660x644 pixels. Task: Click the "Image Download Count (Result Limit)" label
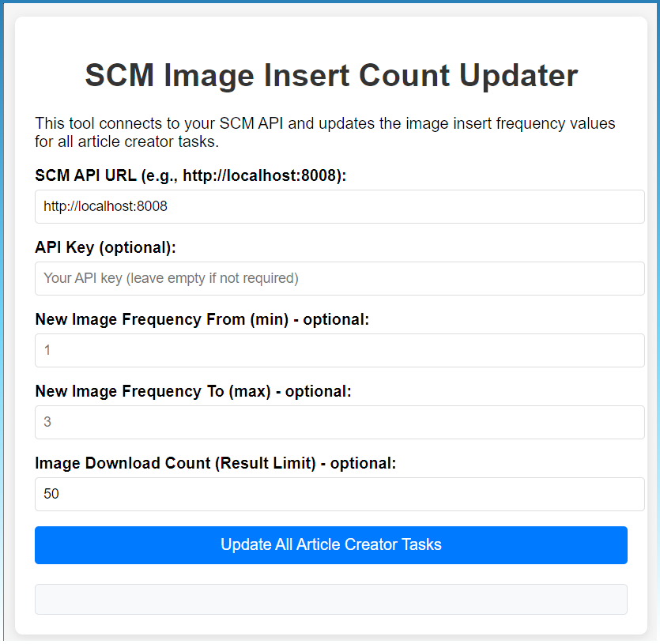coord(215,463)
